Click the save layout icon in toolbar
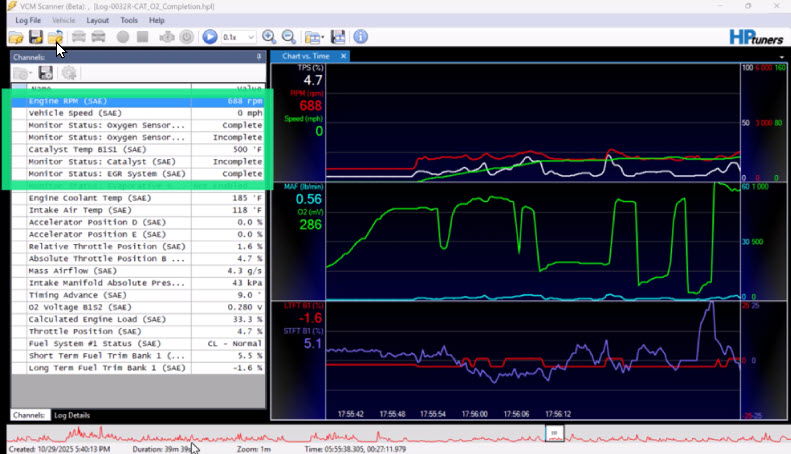The image size is (791, 454). click(x=338, y=37)
